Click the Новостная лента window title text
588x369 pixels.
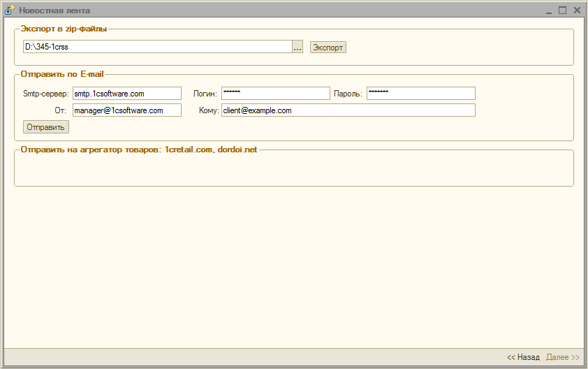click(54, 10)
